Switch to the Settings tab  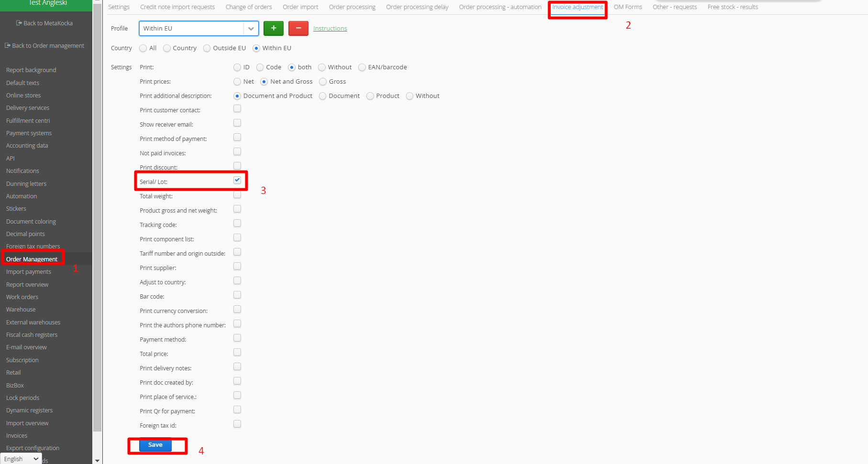(x=119, y=7)
